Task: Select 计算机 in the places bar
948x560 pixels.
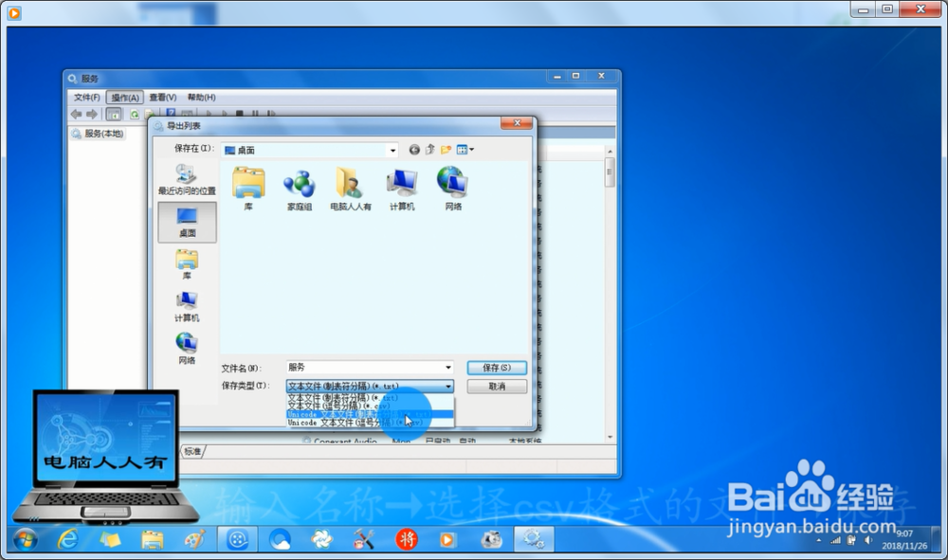Action: (187, 306)
